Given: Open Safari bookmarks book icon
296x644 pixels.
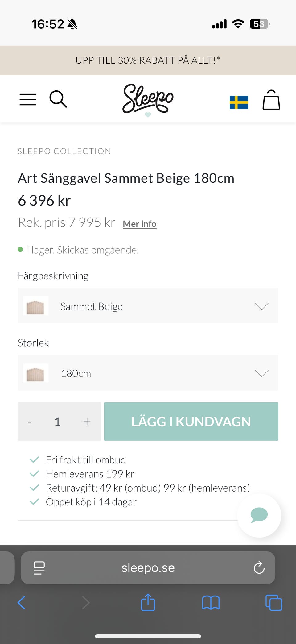Looking at the screenshot, I should [x=211, y=602].
